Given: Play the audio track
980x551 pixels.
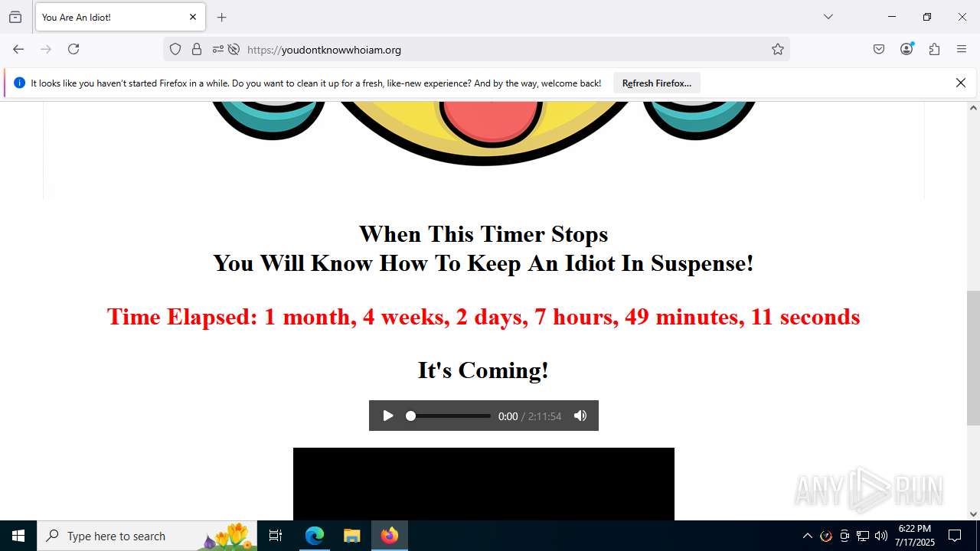Looking at the screenshot, I should pos(388,416).
